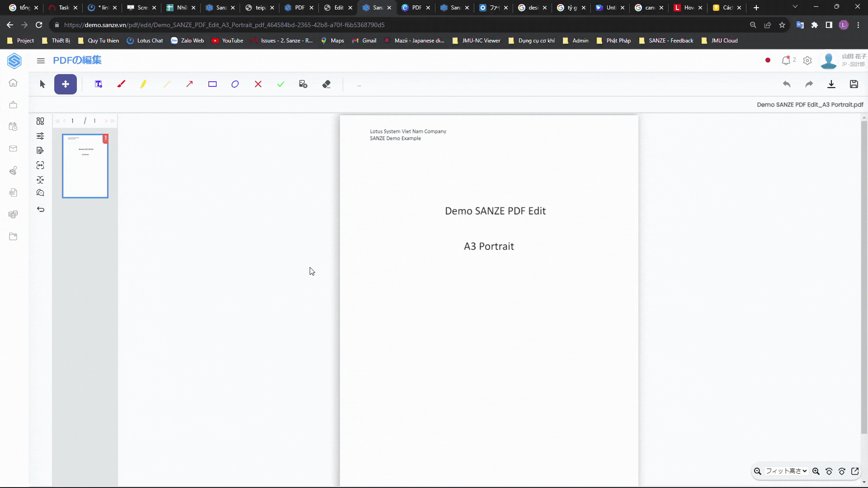The height and width of the screenshot is (488, 868).
Task: Save the PDF with the floppy icon
Action: (854, 84)
